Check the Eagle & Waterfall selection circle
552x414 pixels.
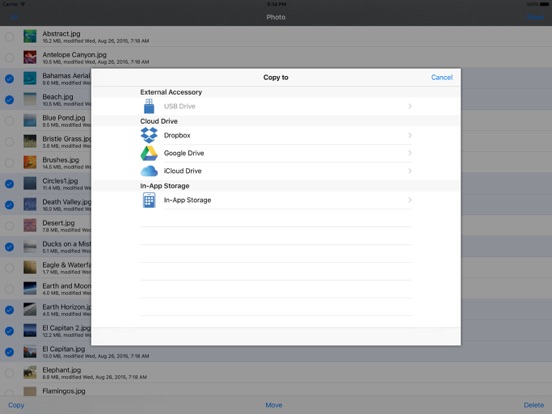(10, 268)
